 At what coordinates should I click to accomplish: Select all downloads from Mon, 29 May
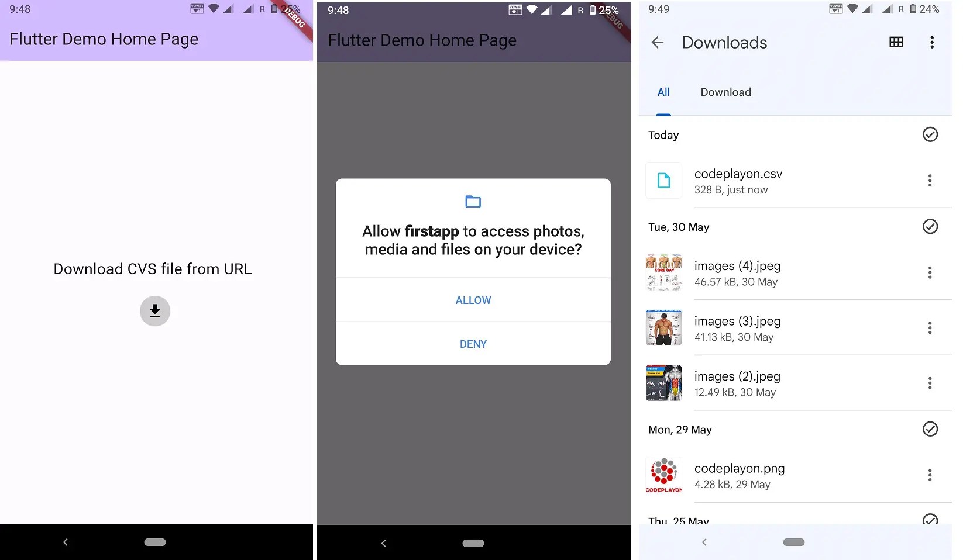pos(930,429)
